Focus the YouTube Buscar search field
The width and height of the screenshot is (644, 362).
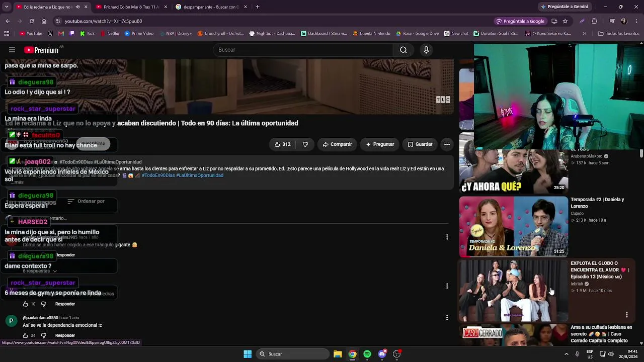click(x=303, y=50)
